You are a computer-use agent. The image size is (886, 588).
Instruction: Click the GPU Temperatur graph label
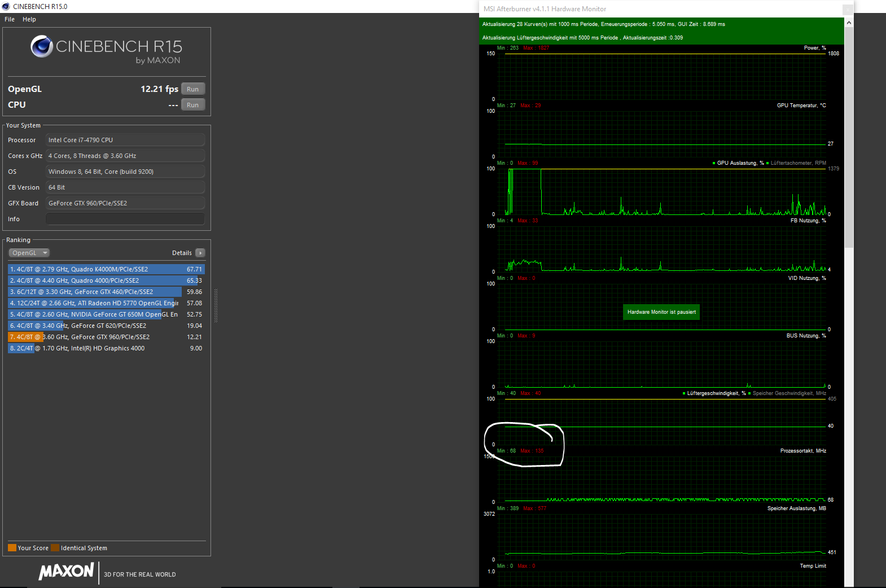[x=801, y=106]
